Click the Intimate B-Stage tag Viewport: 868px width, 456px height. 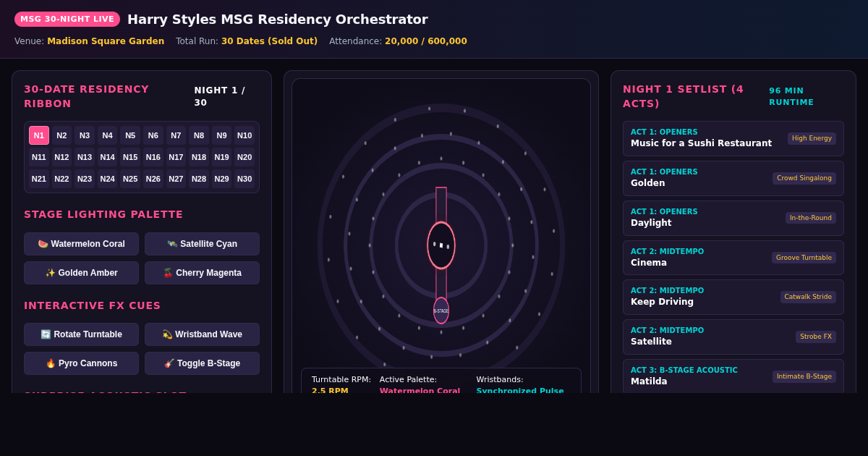[804, 376]
